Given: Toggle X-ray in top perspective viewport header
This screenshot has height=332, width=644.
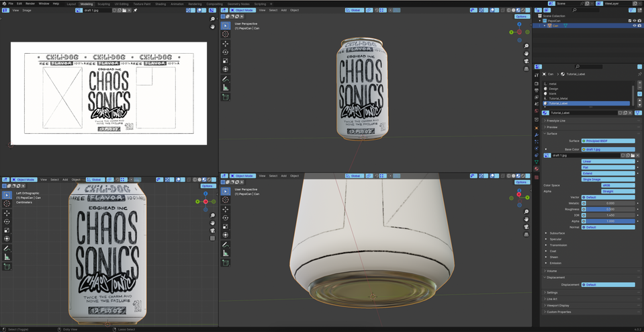Looking at the screenshot, I should (502, 10).
